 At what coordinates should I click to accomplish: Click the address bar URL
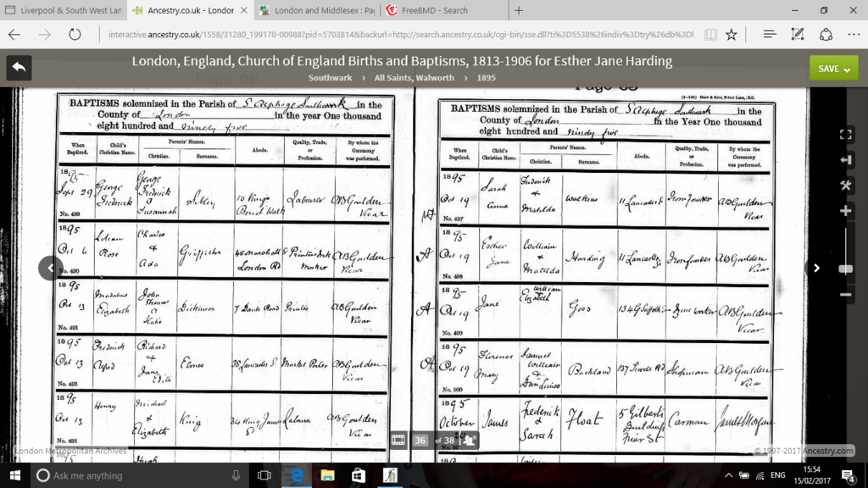[x=400, y=34]
